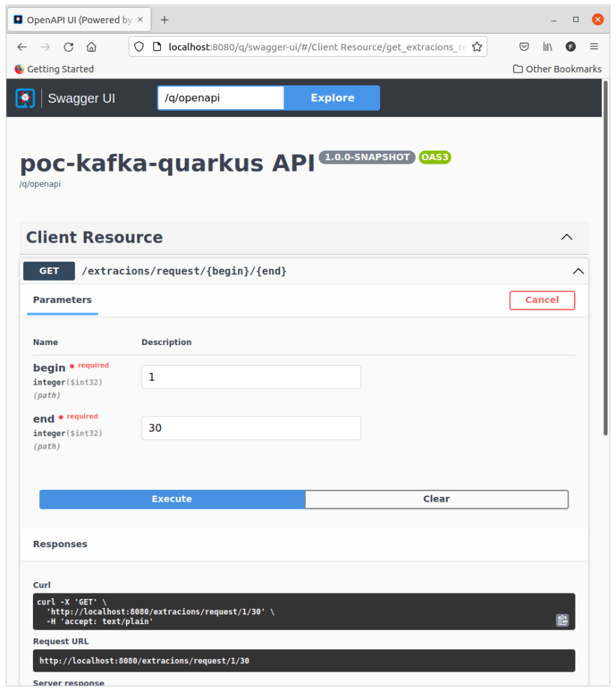The width and height of the screenshot is (616, 692).
Task: Click the browser address bar URL
Action: (x=317, y=47)
